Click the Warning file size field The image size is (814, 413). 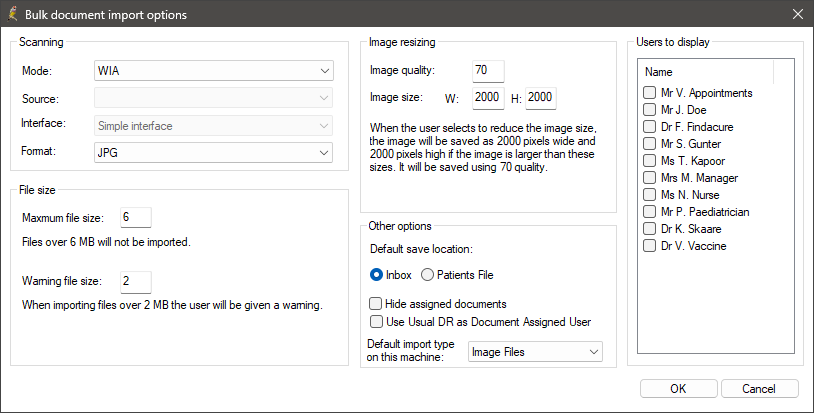coord(135,281)
